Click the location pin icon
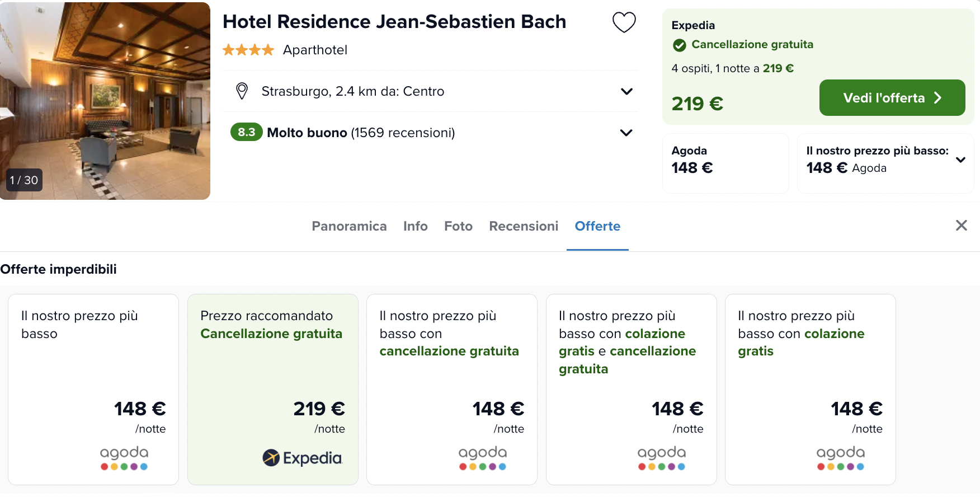This screenshot has height=497, width=980. pyautogui.click(x=242, y=91)
